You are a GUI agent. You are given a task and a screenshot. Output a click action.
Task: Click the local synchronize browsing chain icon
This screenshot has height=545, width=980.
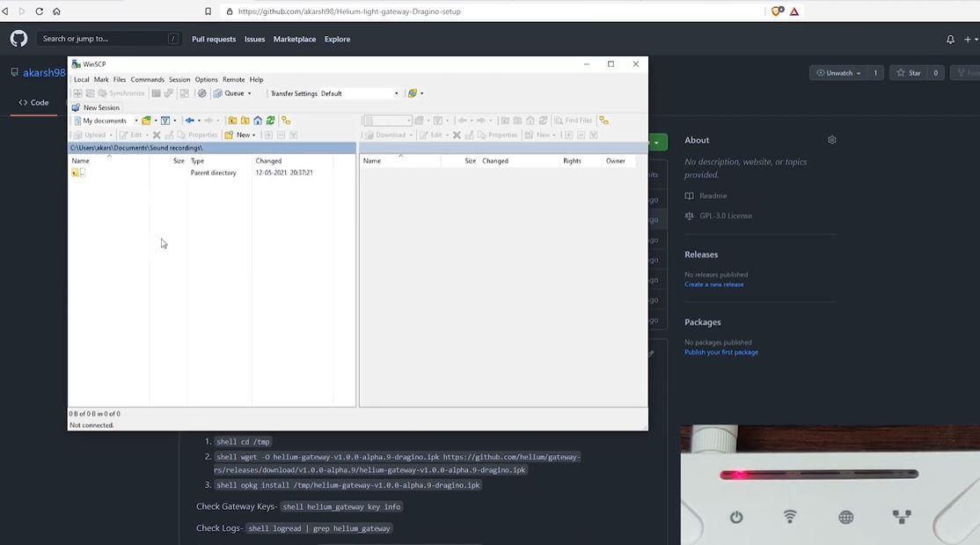286,121
